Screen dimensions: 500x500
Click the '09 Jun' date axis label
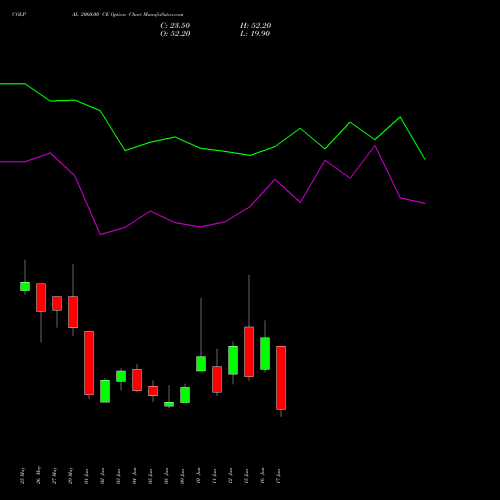pos(182,476)
